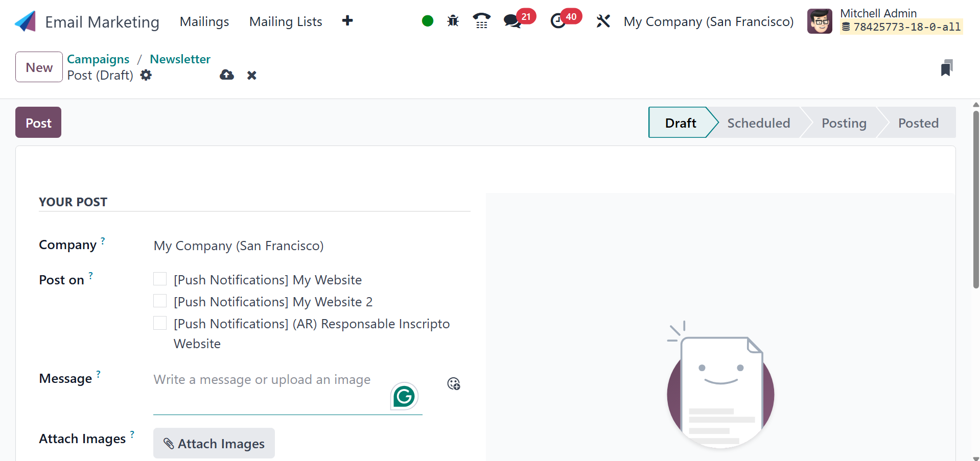980x461 pixels.
Task: Discard changes with the X icon
Action: [x=251, y=76]
